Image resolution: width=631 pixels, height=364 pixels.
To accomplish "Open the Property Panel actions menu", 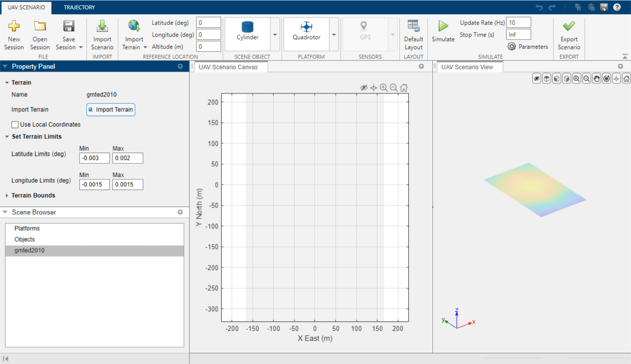I will pos(180,66).
